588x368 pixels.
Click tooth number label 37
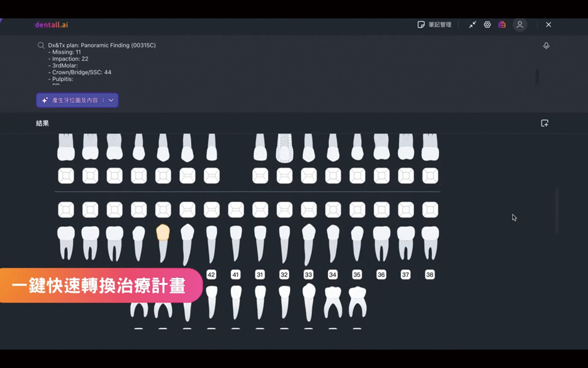click(406, 275)
